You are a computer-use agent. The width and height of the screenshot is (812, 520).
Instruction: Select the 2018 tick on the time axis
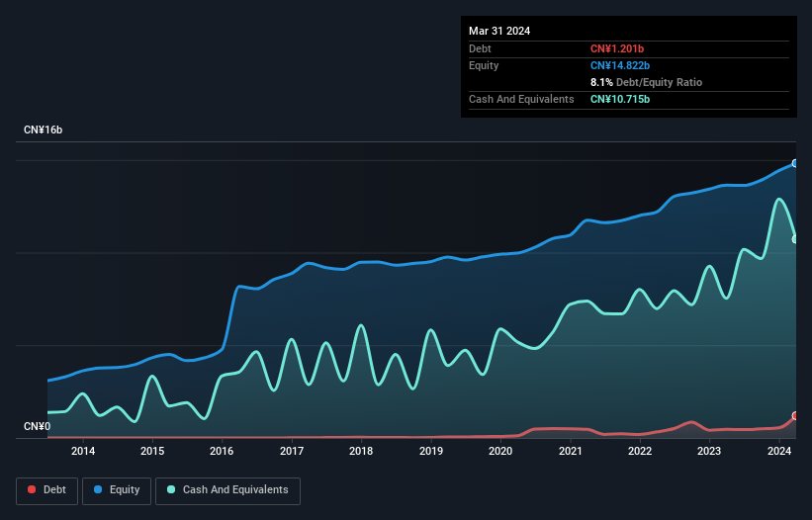click(x=361, y=452)
